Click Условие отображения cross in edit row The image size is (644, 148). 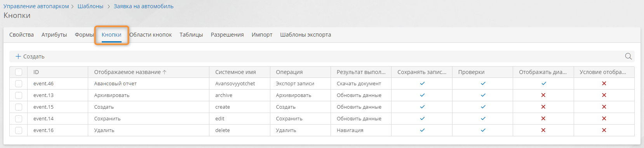604,118
